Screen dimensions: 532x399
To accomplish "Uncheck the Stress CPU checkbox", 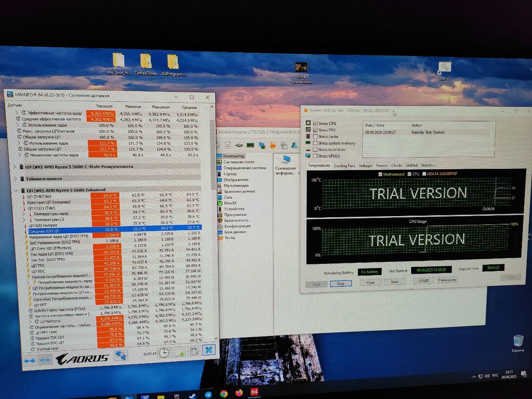I will [x=315, y=123].
